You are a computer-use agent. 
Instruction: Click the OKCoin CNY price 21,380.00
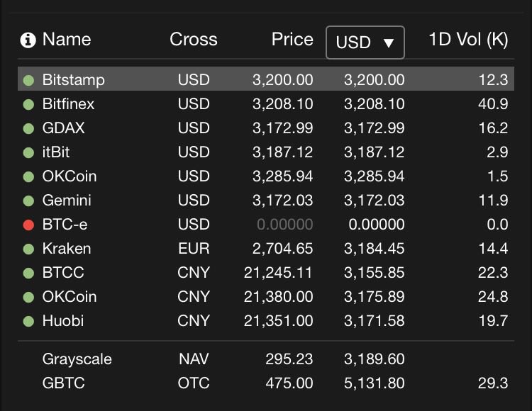[278, 297]
